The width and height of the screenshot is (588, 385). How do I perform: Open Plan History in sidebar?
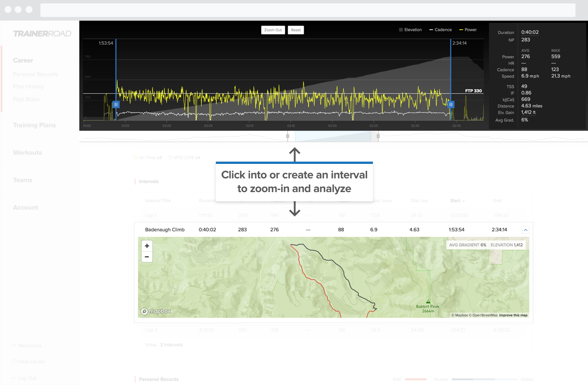(29, 87)
